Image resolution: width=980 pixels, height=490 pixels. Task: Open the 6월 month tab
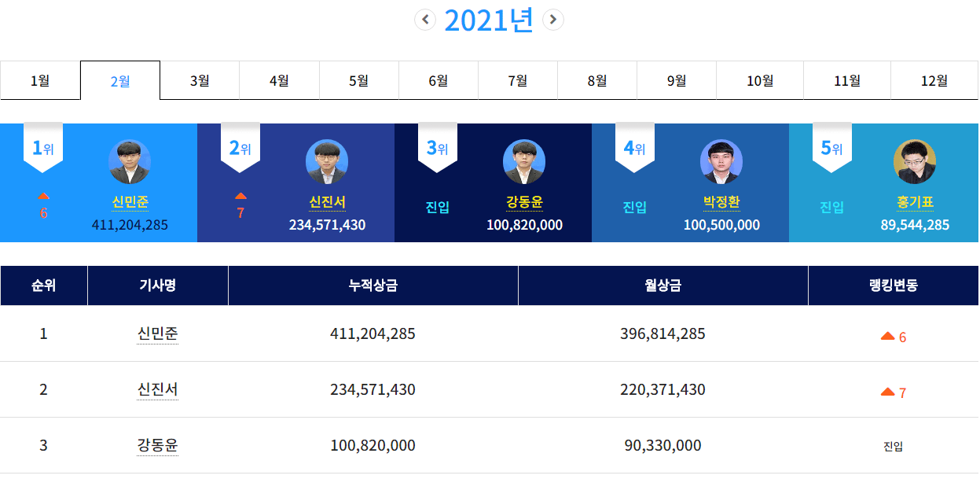tap(439, 80)
